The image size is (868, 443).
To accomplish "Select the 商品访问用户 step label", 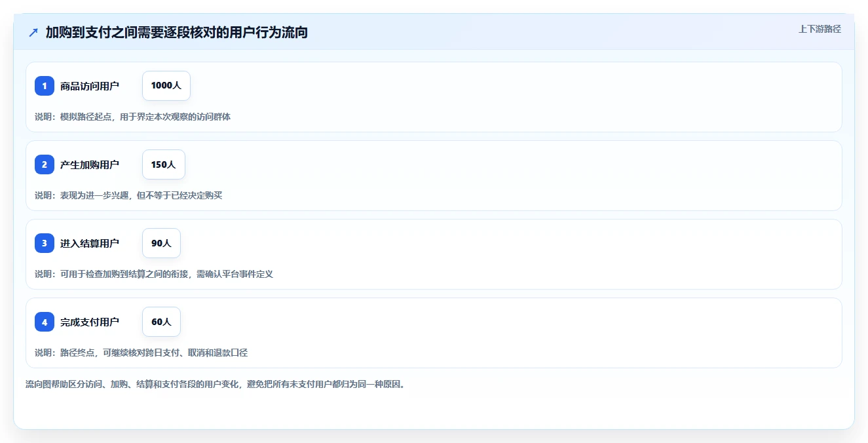I will coord(90,86).
